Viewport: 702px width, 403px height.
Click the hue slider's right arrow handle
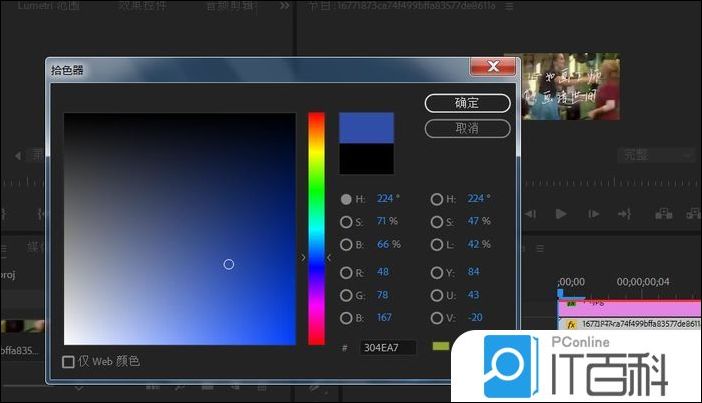pos(329,257)
